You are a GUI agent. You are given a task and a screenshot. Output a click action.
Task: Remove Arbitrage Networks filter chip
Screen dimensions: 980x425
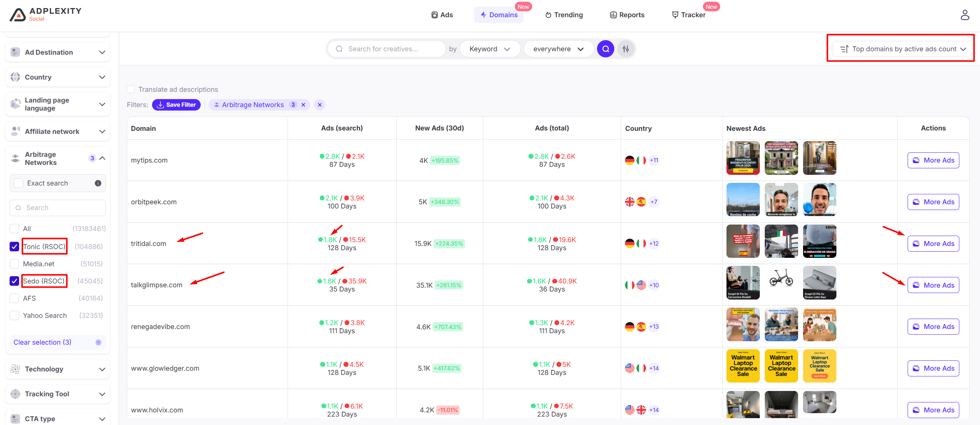(303, 105)
